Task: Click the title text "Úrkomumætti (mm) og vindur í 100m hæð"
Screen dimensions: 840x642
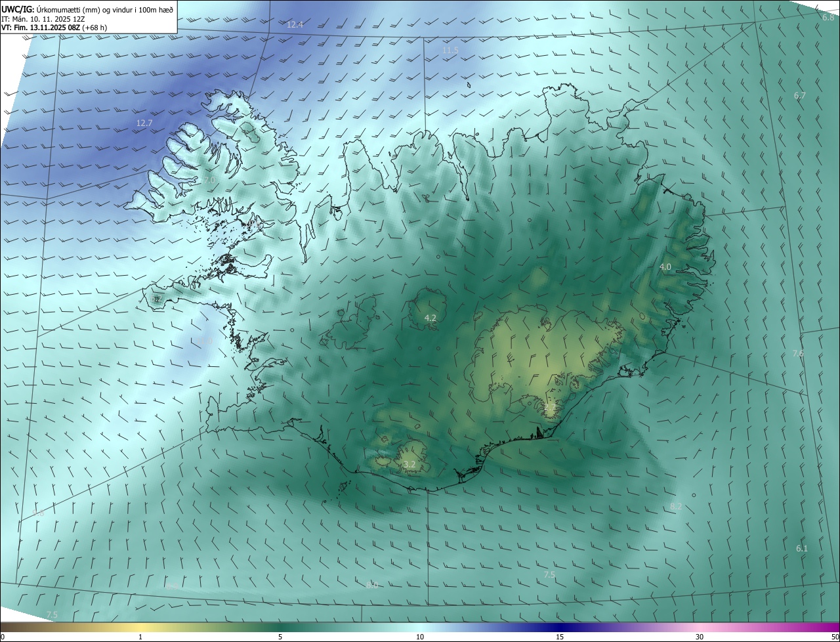Action: (105, 9)
